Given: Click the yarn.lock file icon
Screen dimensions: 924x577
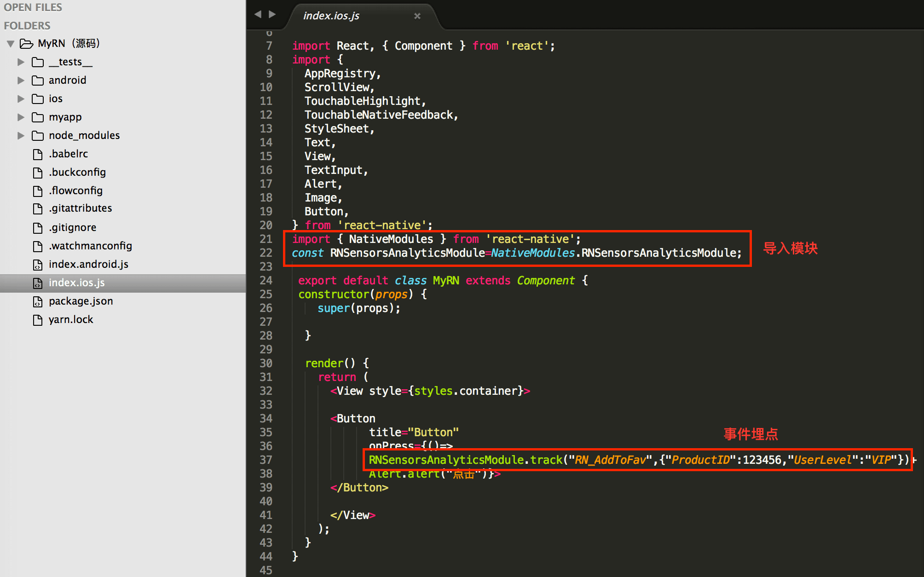Looking at the screenshot, I should click(38, 320).
